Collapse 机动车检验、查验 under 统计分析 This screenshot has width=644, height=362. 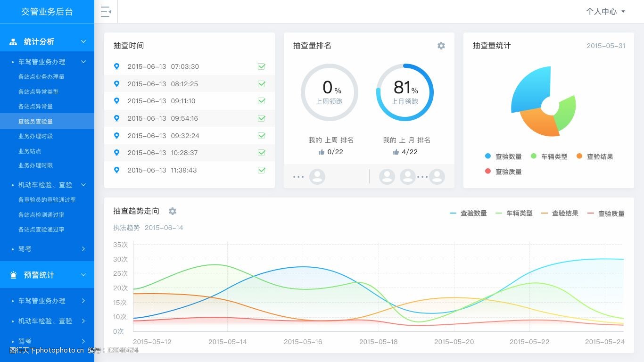(x=83, y=185)
